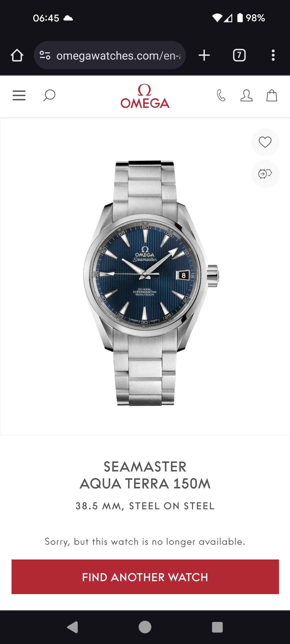Tap the Android back navigation button

(73, 627)
